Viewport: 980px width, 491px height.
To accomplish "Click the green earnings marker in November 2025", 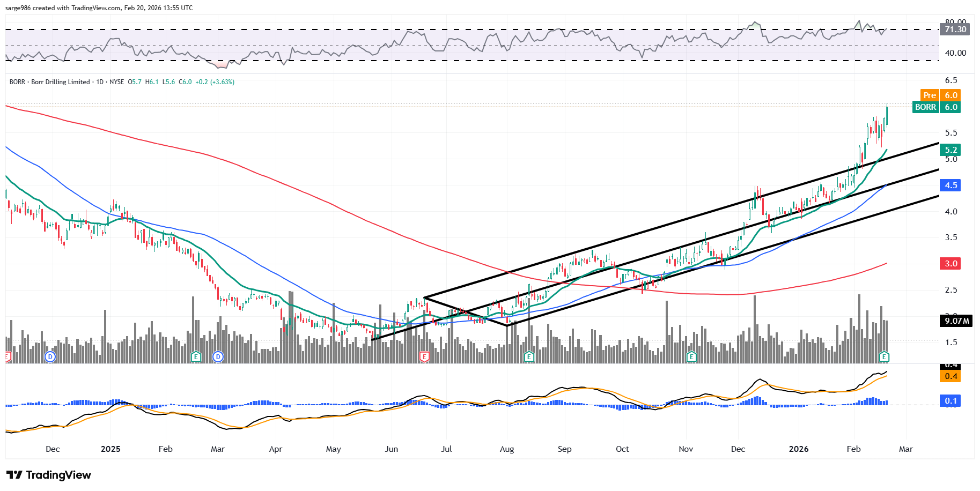I will [691, 356].
